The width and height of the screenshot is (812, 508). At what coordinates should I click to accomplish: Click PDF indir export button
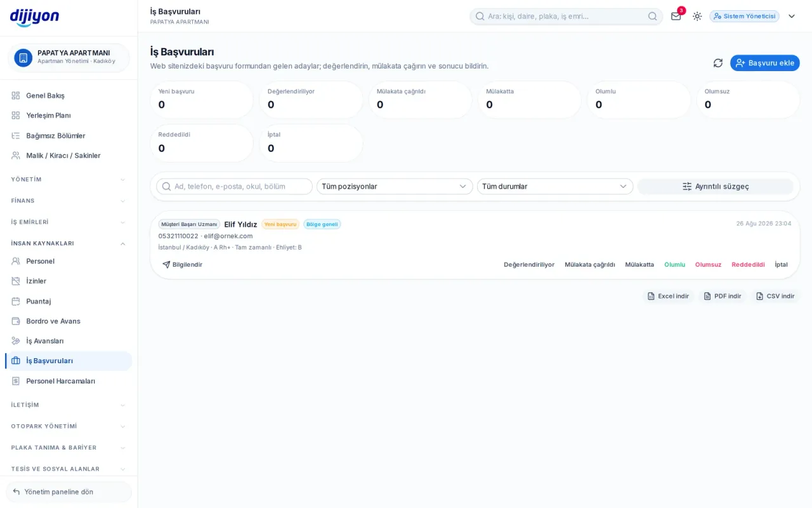tap(723, 296)
